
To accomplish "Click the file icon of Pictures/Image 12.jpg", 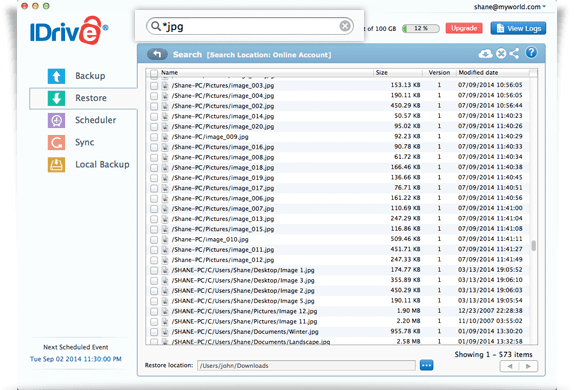I will tap(165, 311).
